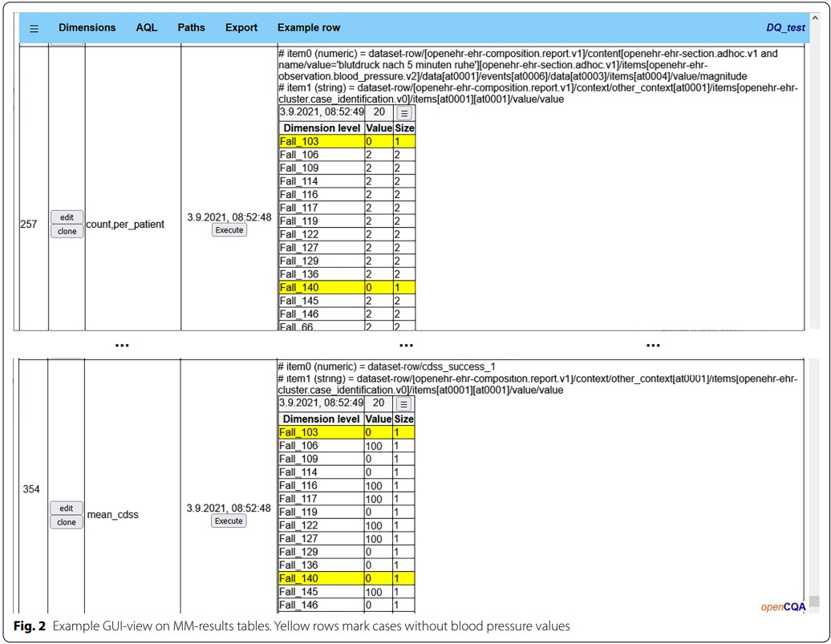Image resolution: width=831 pixels, height=644 pixels.
Task: Click edit for the mean_cdss measure
Action: pyautogui.click(x=67, y=508)
